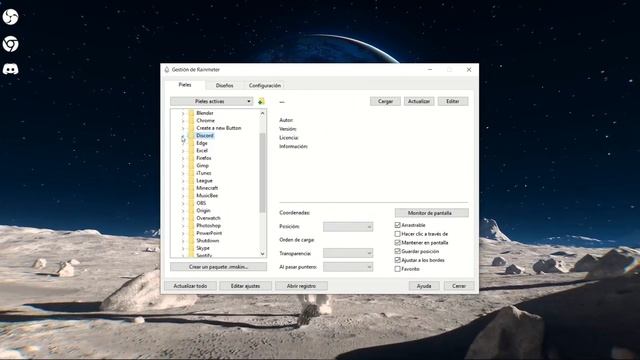
Task: Click the skins list scroll-down arrow
Action: tap(262, 253)
